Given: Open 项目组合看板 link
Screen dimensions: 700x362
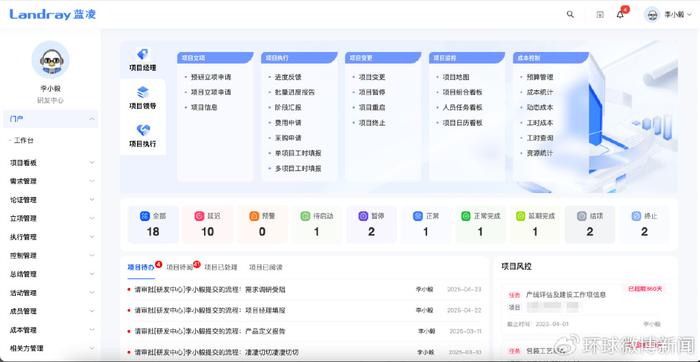Looking at the screenshot, I should [x=462, y=92].
